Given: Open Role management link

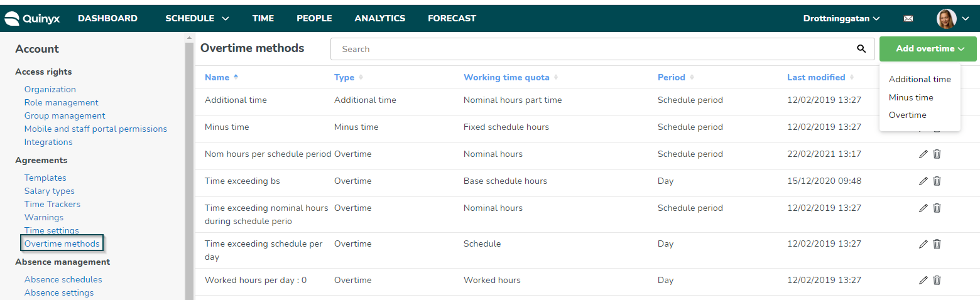Looking at the screenshot, I should 62,102.
